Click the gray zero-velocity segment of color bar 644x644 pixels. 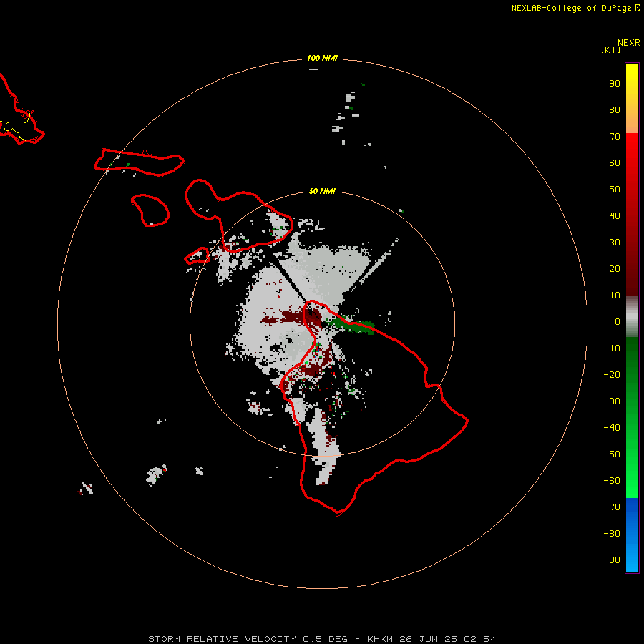tap(632, 317)
